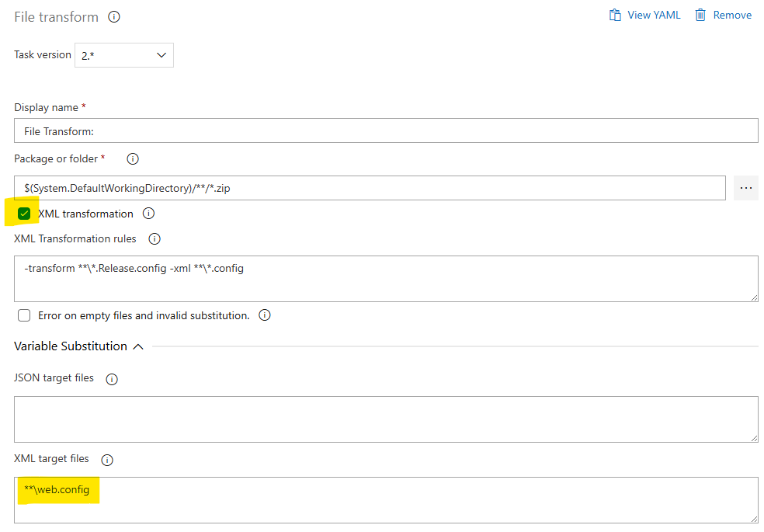Click the Variable Substitution heading
764x532 pixels.
pos(70,346)
